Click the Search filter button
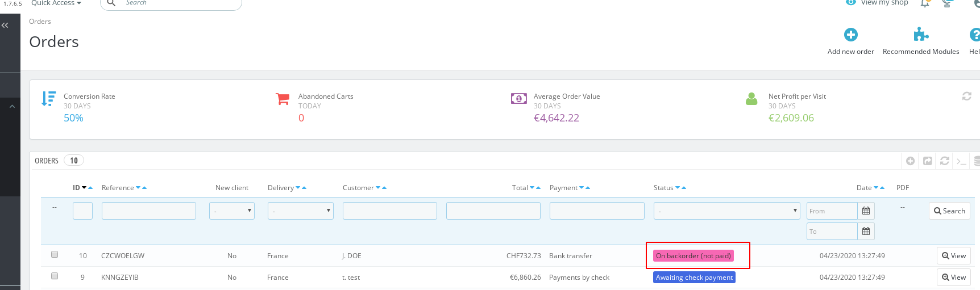 click(x=949, y=211)
